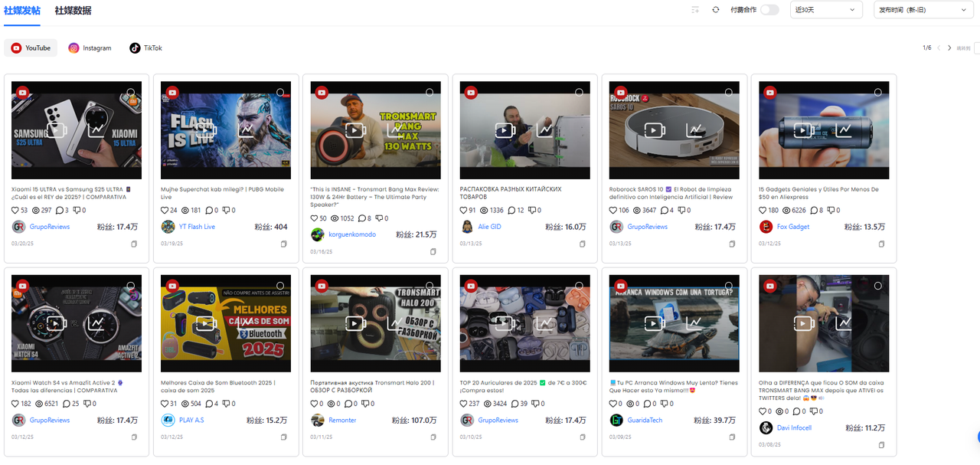Refresh the post list

(716, 10)
